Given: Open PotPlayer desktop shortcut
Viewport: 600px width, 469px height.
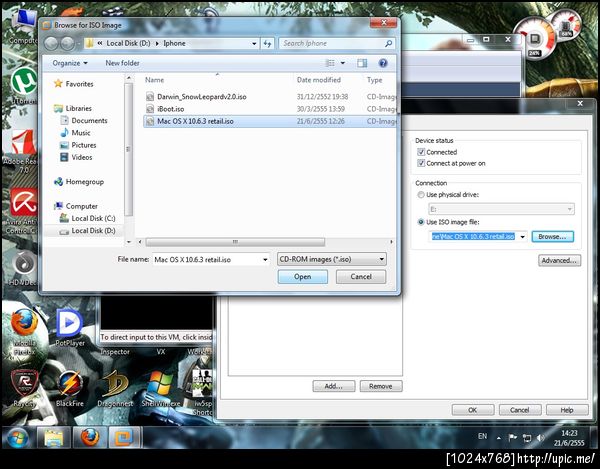Looking at the screenshot, I should (x=70, y=328).
